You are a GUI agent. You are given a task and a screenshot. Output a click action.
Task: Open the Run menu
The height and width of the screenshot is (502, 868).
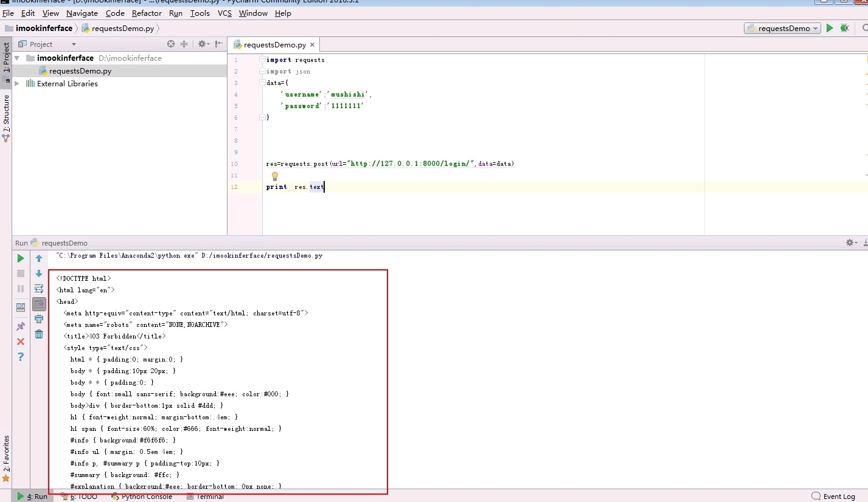click(176, 13)
